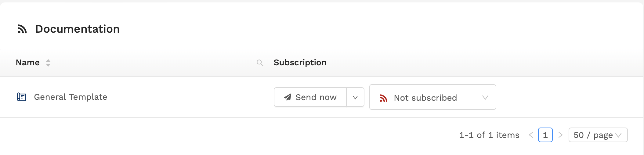This screenshot has height=155, width=644.
Task: Click the red RSS subscription icon
Action: coord(383,98)
